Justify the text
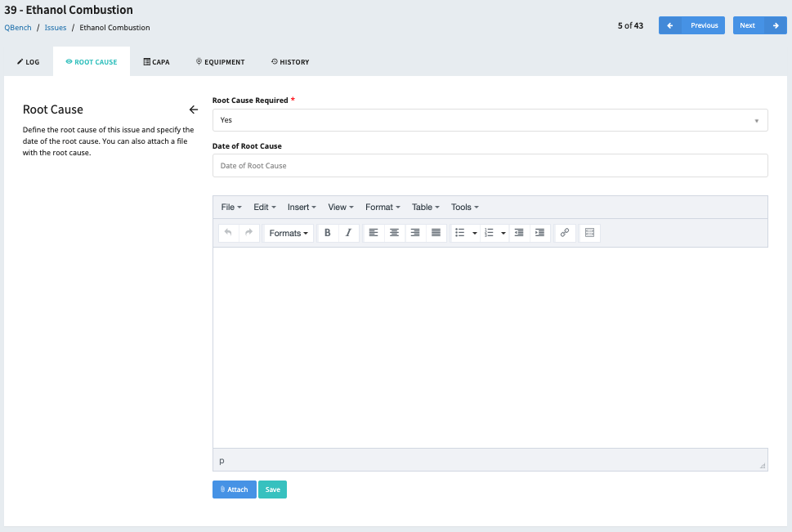Viewport: 792px width, 532px height. pos(436,233)
